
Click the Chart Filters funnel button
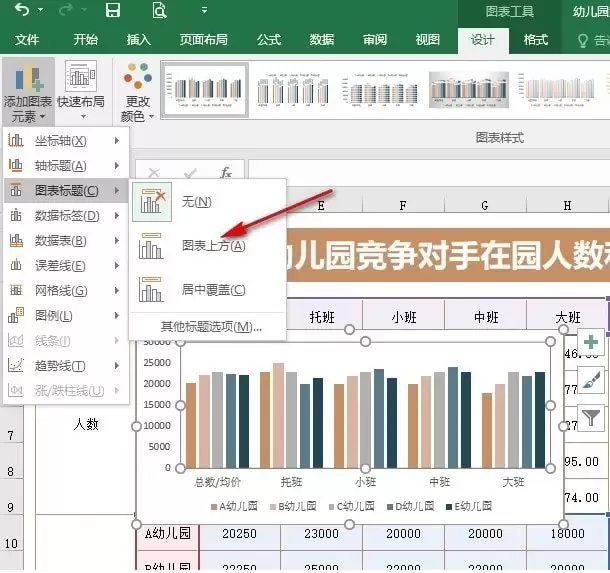tap(591, 417)
